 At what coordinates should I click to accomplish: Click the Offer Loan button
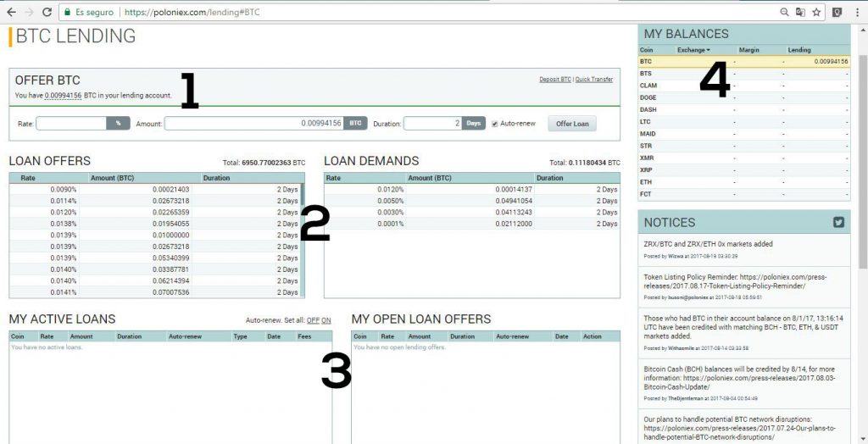click(572, 124)
